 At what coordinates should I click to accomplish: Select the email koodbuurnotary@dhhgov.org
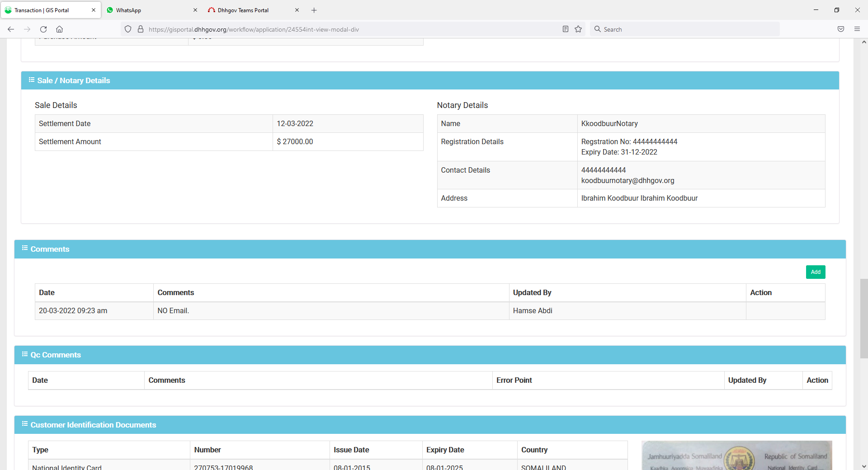[x=627, y=180]
